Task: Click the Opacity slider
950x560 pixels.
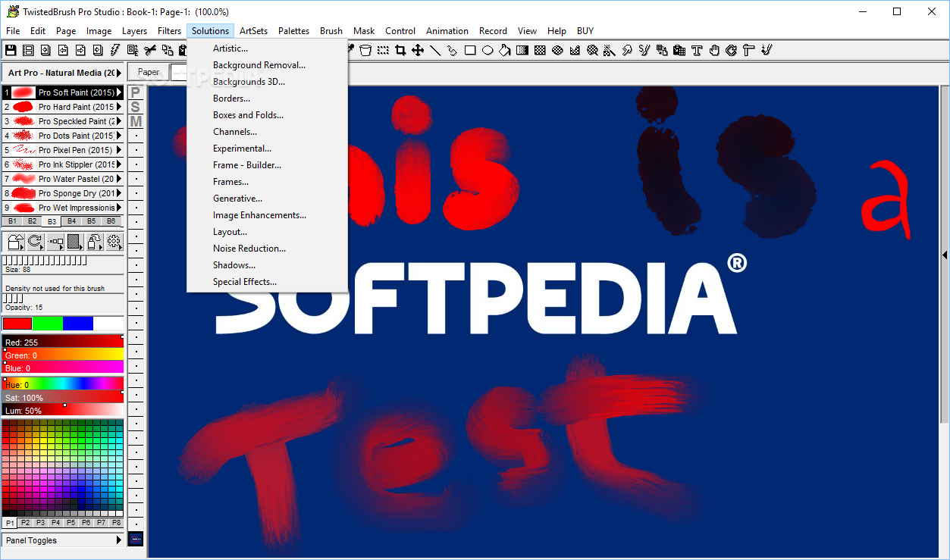Action: pyautogui.click(x=63, y=303)
